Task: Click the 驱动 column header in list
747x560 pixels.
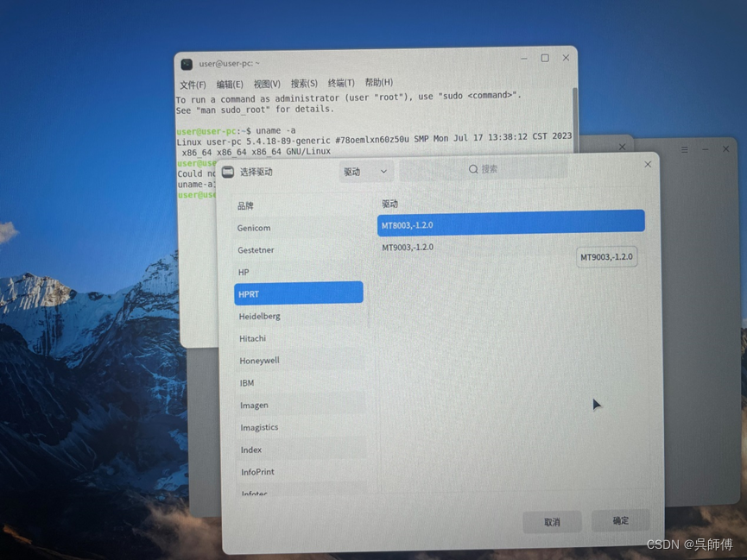Action: (389, 204)
